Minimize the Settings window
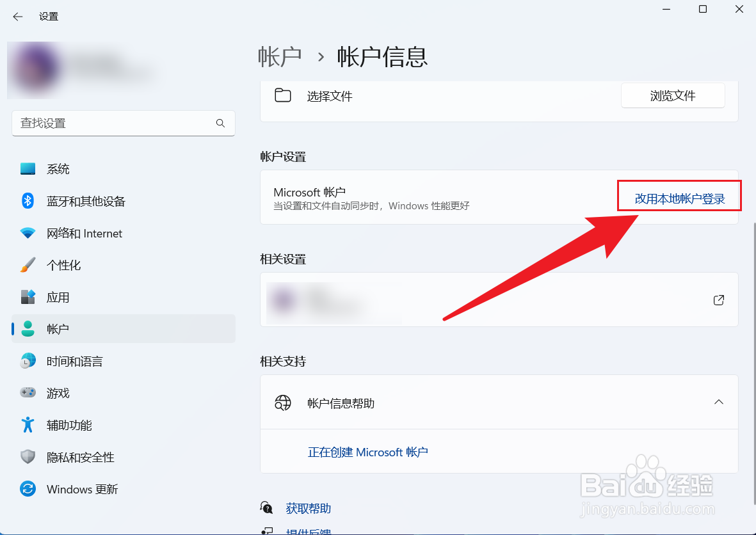 (x=666, y=9)
